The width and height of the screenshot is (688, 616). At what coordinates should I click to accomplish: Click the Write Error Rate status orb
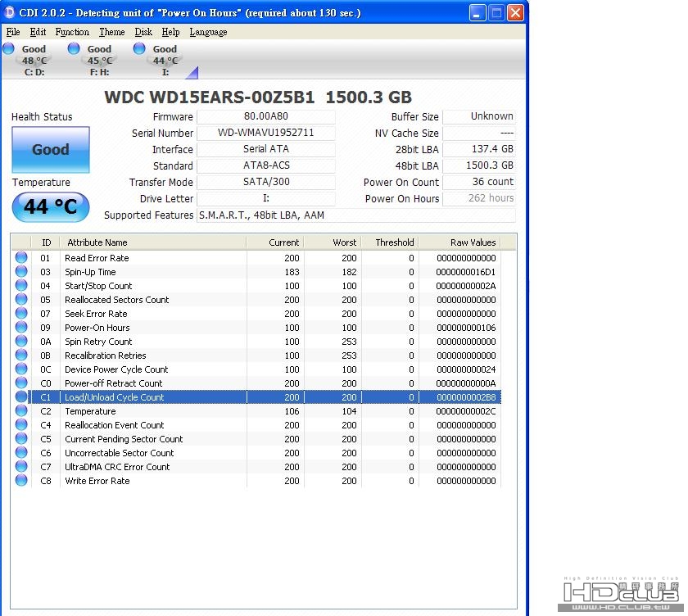[x=21, y=480]
